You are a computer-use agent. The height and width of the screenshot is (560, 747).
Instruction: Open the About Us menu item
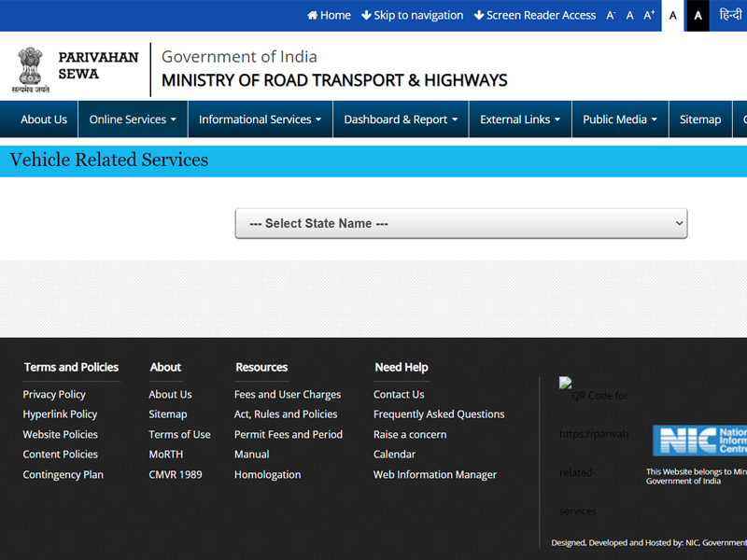coord(44,119)
